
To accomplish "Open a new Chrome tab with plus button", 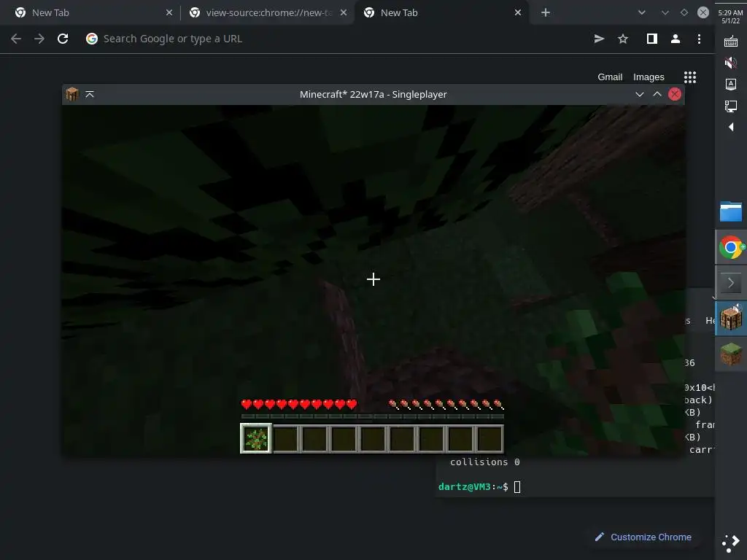I will (546, 13).
